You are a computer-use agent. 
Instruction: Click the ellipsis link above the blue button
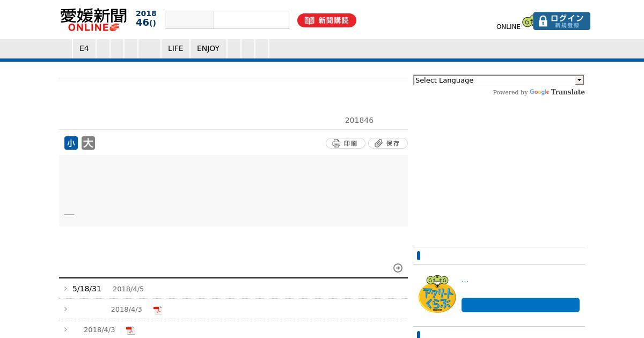click(465, 280)
